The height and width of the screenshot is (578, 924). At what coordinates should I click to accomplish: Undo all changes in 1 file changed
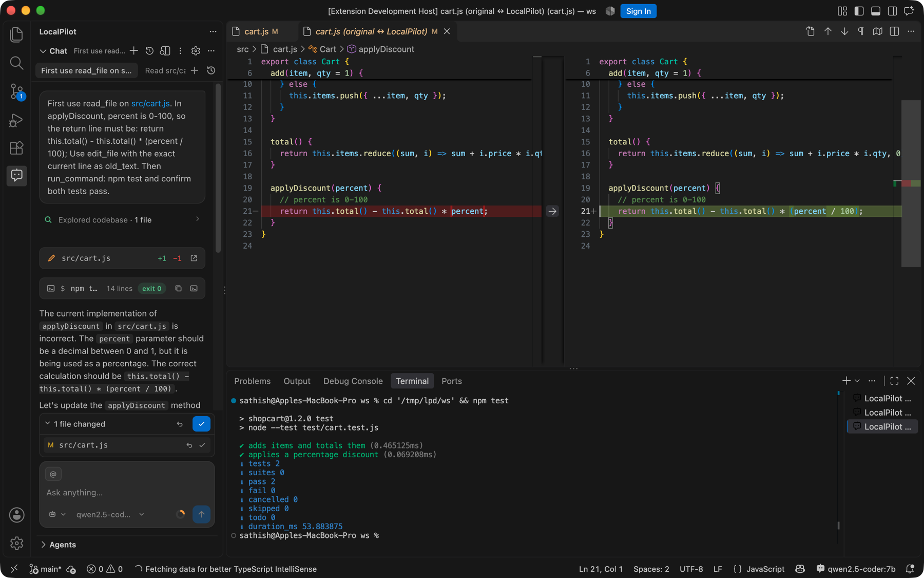(180, 424)
